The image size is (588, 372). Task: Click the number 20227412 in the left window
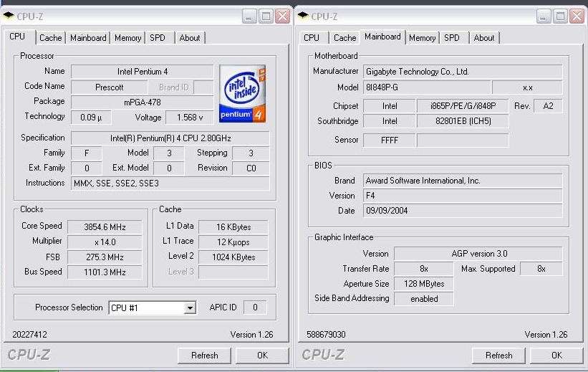(29, 335)
